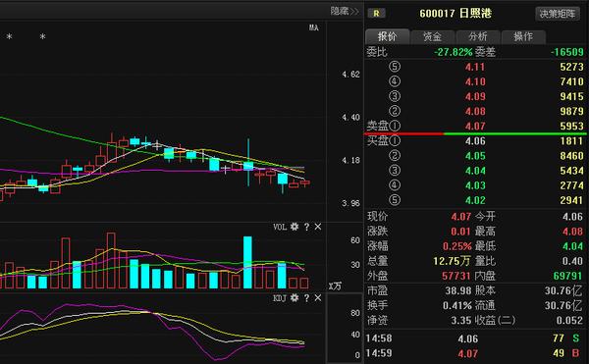Click buy volume 8460
The width and height of the screenshot is (589, 364).
tap(571, 156)
